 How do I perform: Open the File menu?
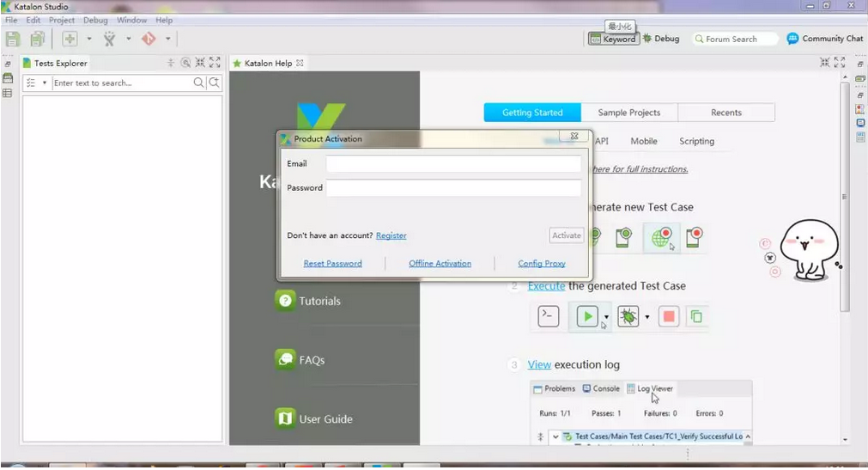click(11, 20)
